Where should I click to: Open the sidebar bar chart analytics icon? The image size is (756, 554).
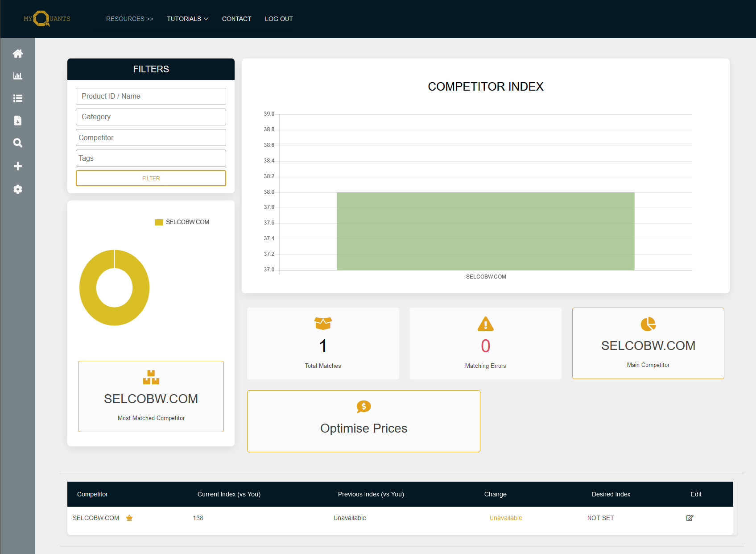(x=18, y=76)
